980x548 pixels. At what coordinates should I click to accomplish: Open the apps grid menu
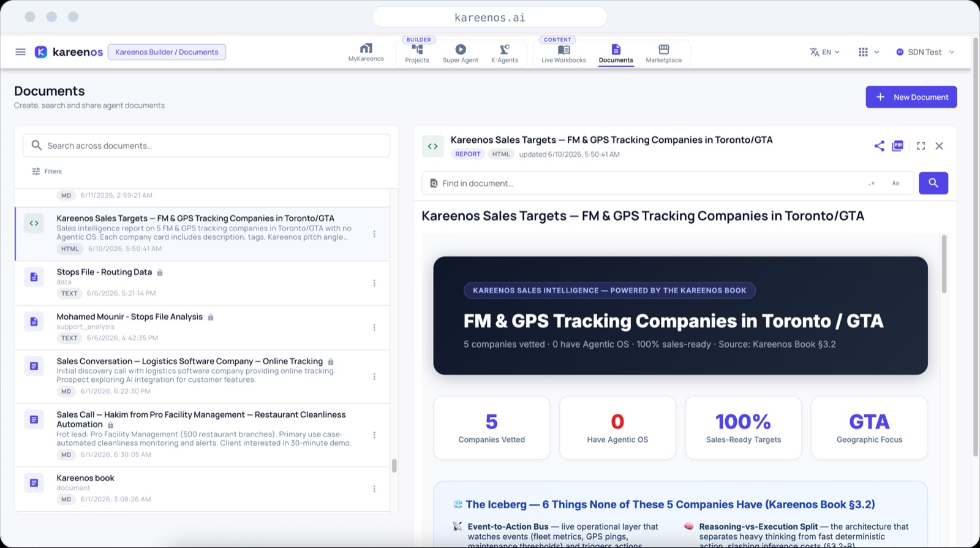tap(869, 52)
